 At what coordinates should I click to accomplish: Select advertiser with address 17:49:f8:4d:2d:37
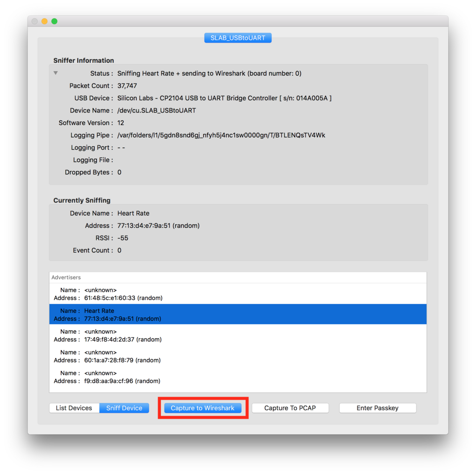tap(238, 336)
